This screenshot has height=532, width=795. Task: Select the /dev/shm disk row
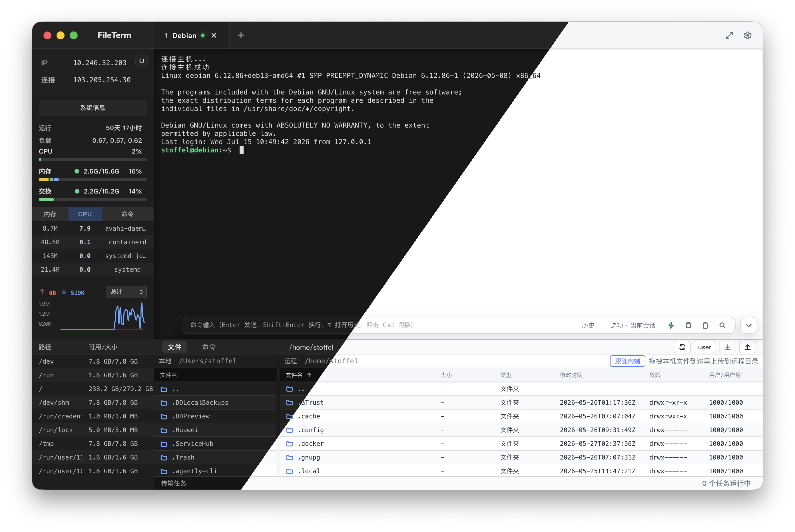click(x=93, y=403)
